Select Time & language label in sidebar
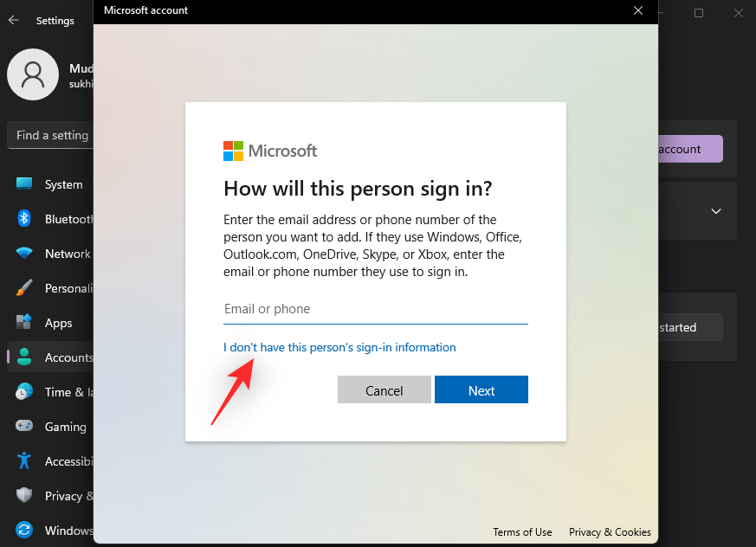Screen dimensions: 756x547 [69, 392]
